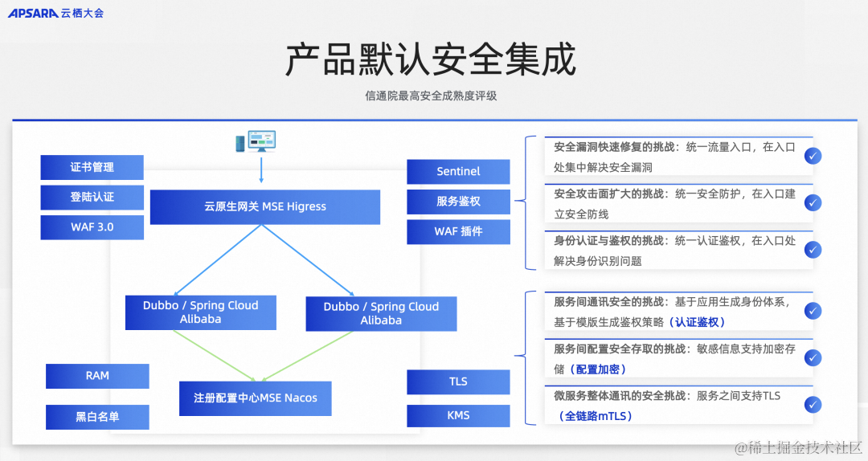Image resolution: width=868 pixels, height=461 pixels.
Task: Click the text 安全攻击面扩大的挑战
Action: point(608,194)
